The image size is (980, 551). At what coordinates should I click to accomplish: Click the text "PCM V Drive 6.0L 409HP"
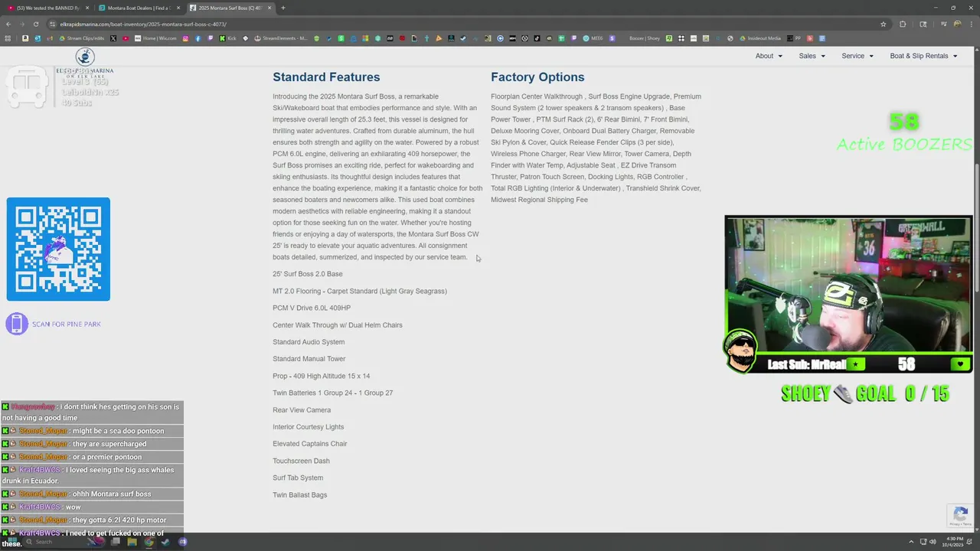312,308
